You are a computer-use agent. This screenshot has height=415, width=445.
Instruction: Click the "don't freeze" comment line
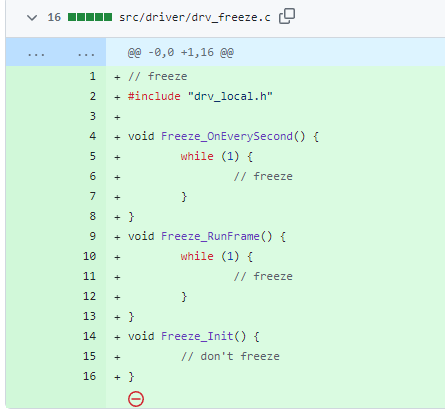coord(230,356)
